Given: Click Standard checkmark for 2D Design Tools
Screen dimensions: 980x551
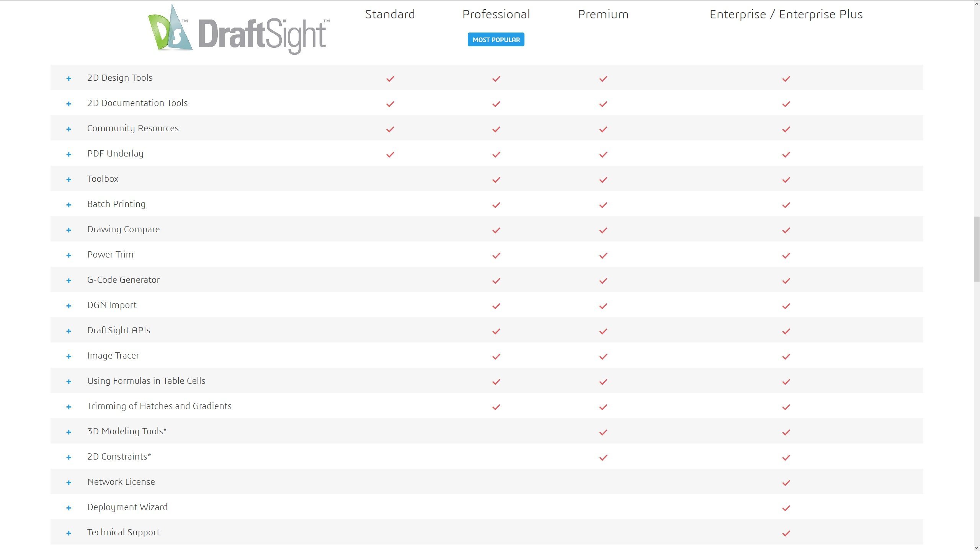Looking at the screenshot, I should pyautogui.click(x=390, y=79).
